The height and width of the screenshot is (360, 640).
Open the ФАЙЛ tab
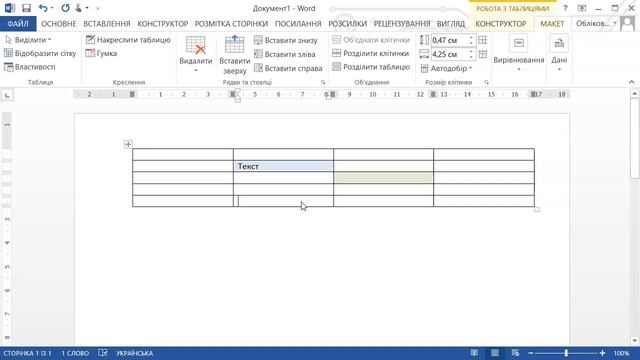(x=18, y=24)
